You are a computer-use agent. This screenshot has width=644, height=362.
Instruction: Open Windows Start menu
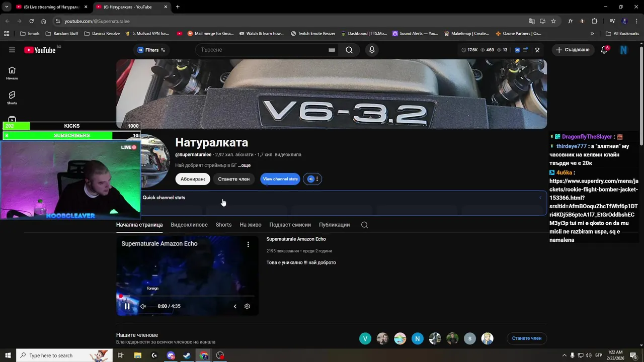tap(8, 355)
